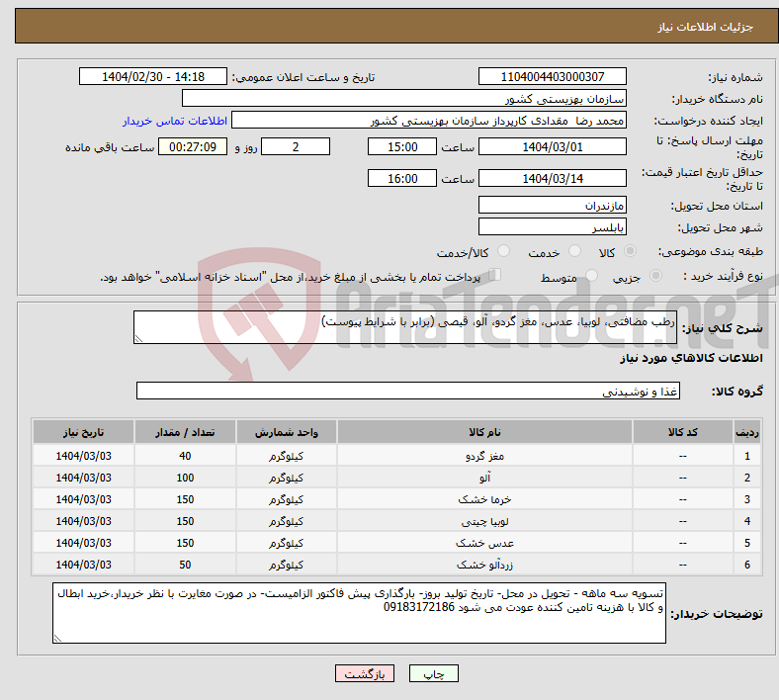Click the date in عدس خشک row
This screenshot has width=779, height=700.
(x=83, y=543)
